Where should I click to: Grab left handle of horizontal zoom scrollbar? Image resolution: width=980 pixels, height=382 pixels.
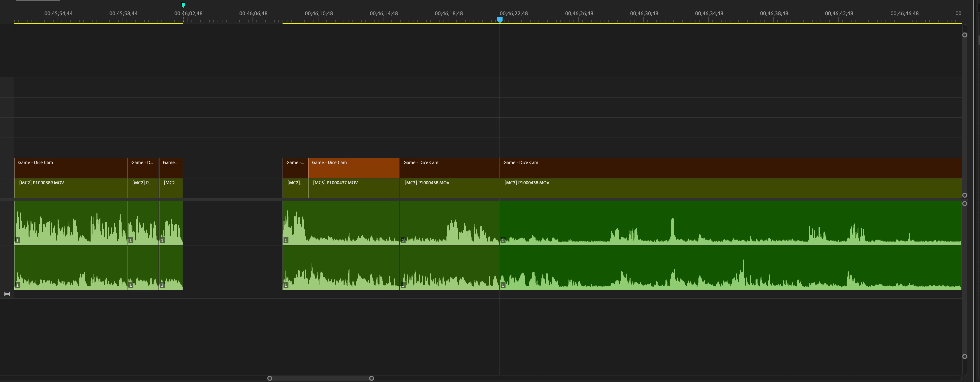pyautogui.click(x=270, y=378)
